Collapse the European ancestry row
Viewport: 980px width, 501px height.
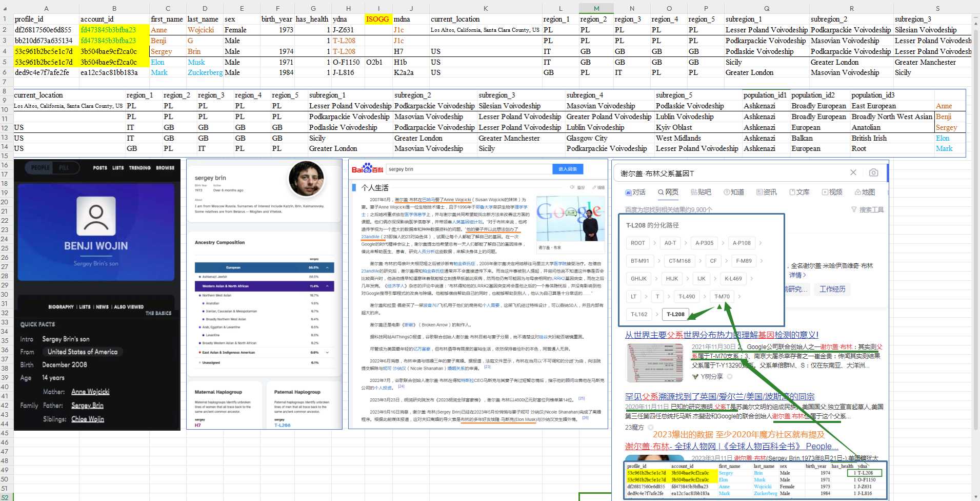pyautogui.click(x=327, y=267)
